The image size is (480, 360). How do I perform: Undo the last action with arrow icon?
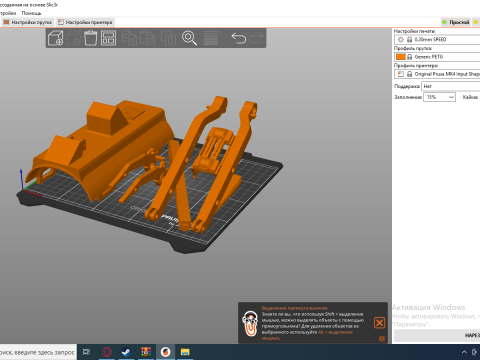[239, 38]
